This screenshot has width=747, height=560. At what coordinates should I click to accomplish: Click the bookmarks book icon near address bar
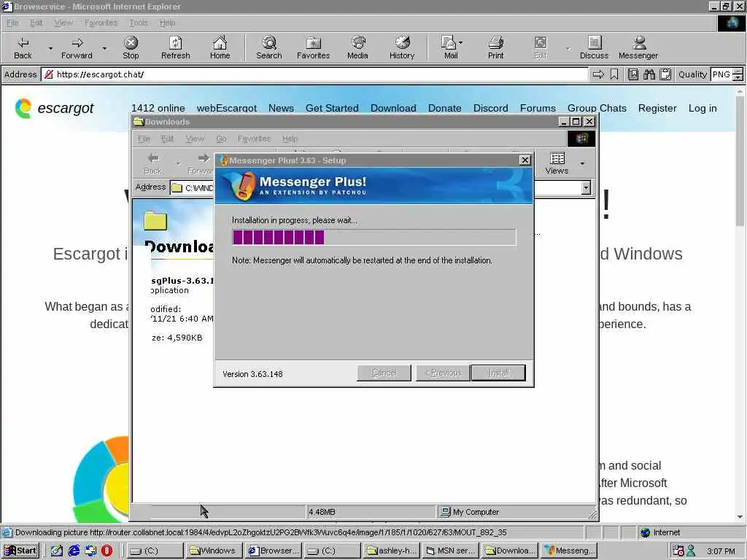633,74
